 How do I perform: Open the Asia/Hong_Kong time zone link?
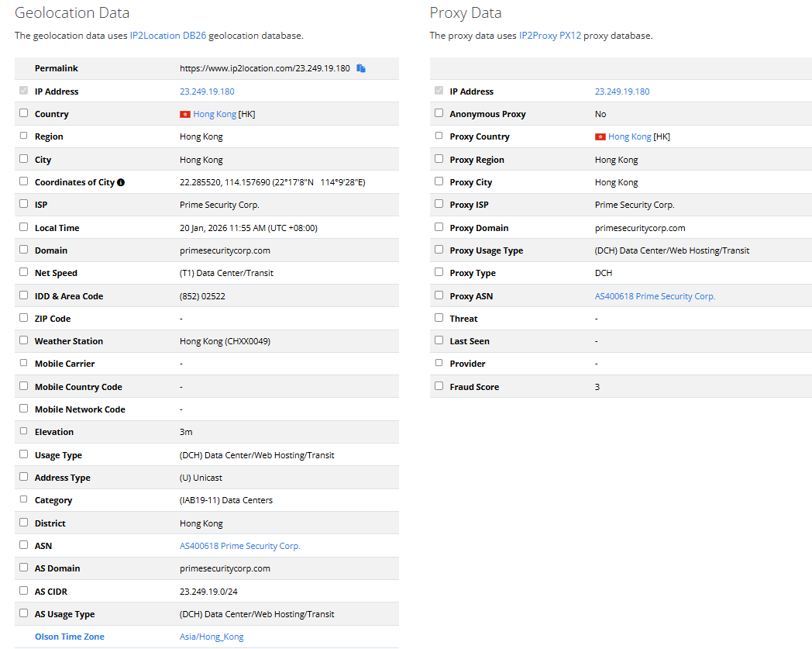coord(212,637)
